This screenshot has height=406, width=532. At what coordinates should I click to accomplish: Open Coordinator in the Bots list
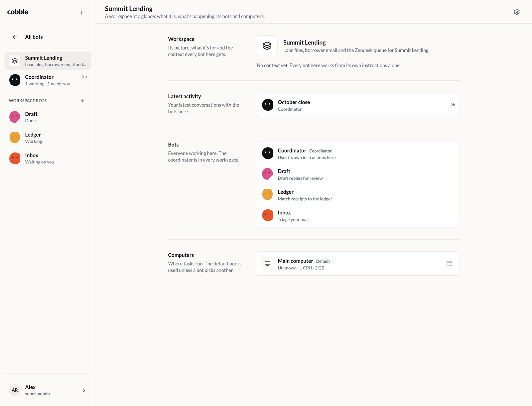coord(358,153)
